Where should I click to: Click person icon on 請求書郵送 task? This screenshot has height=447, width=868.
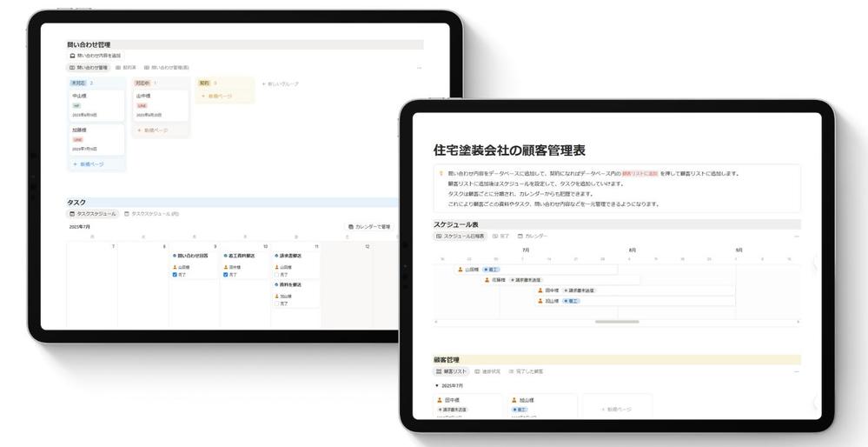point(276,267)
